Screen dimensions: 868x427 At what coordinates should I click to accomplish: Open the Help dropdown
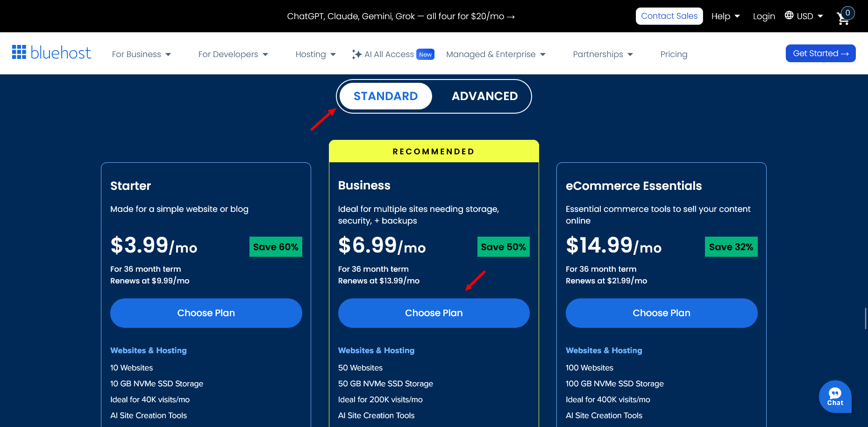(x=726, y=16)
